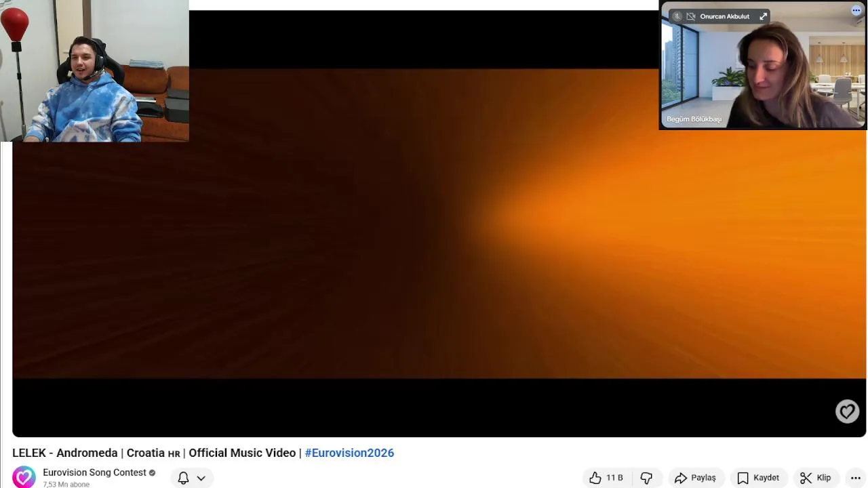Like the video with thumbs-up 11 B
Screen dimensions: 868x488
coord(606,478)
